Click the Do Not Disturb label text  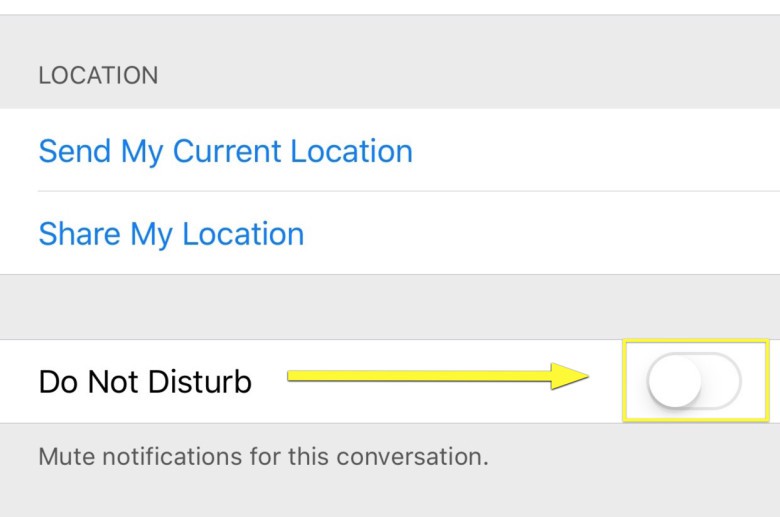(x=144, y=381)
